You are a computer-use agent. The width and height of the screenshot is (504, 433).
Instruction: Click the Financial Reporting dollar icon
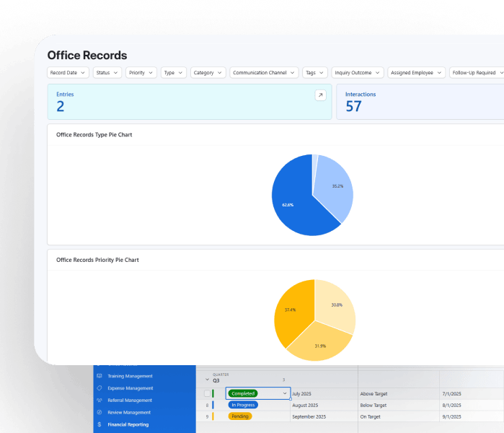point(100,424)
